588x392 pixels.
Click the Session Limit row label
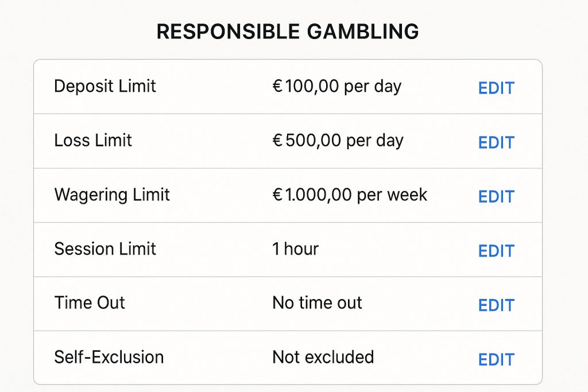[x=105, y=249]
